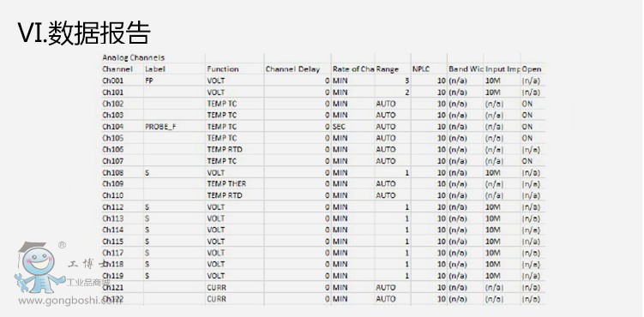Select the Analog Channels title cell
The height and width of the screenshot is (317, 644).
tap(134, 57)
